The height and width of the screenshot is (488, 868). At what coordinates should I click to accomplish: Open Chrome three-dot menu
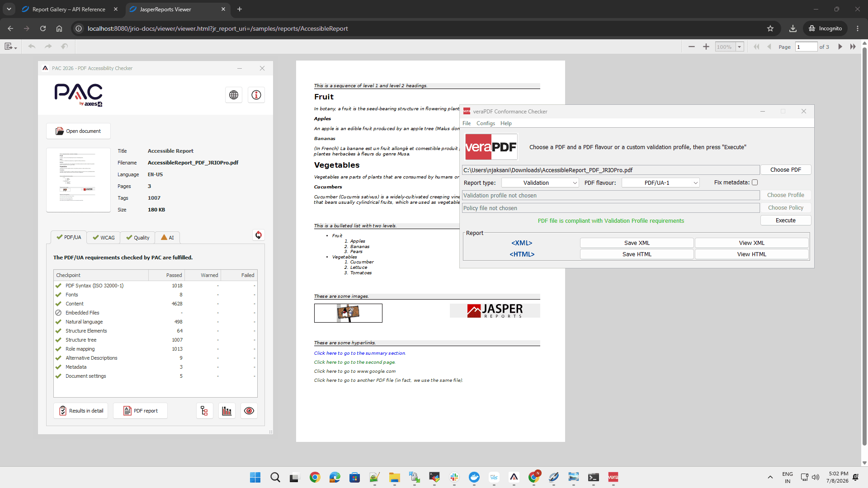pyautogui.click(x=858, y=28)
